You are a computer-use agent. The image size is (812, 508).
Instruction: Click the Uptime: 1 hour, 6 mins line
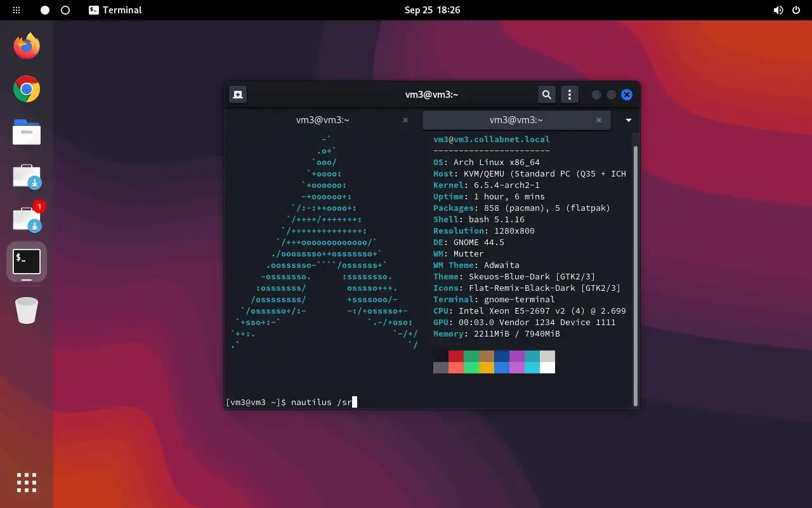(489, 197)
